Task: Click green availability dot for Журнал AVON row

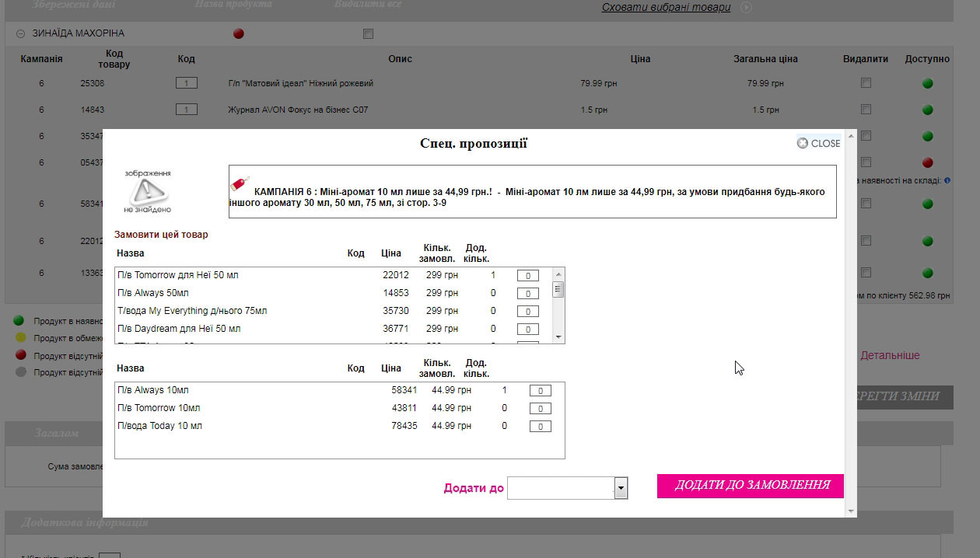Action: tap(927, 110)
